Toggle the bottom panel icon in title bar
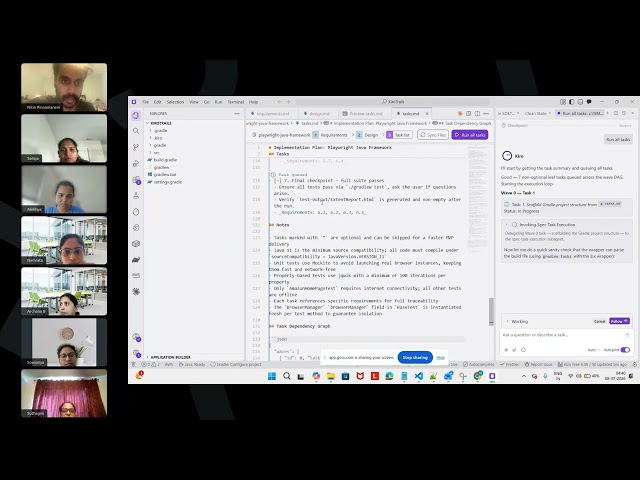640x480 pixels. click(580, 102)
